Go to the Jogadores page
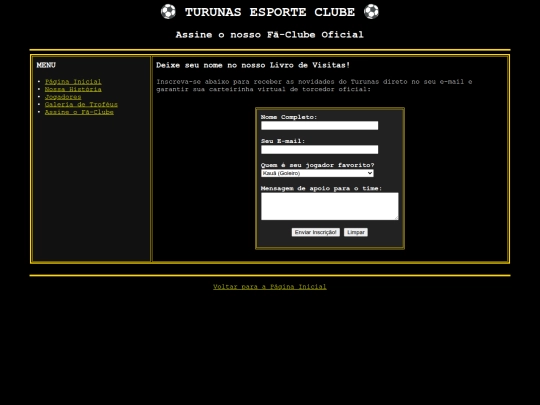Viewport: 540px width, 405px height. coord(63,97)
